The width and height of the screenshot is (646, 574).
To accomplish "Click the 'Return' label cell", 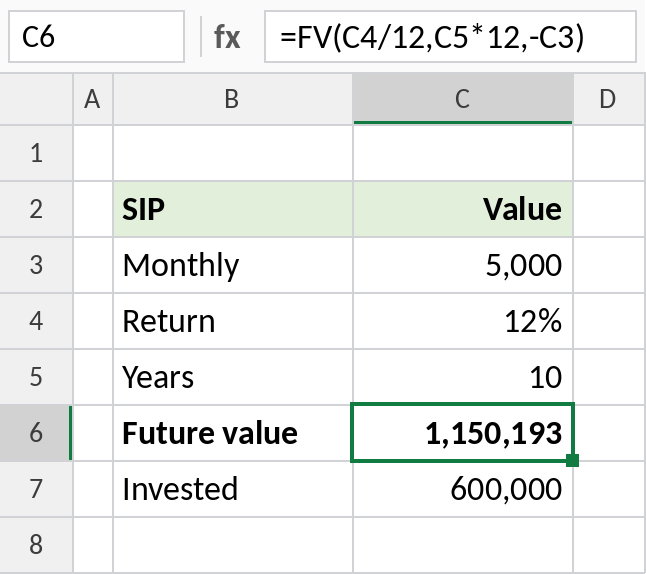I will 233,321.
